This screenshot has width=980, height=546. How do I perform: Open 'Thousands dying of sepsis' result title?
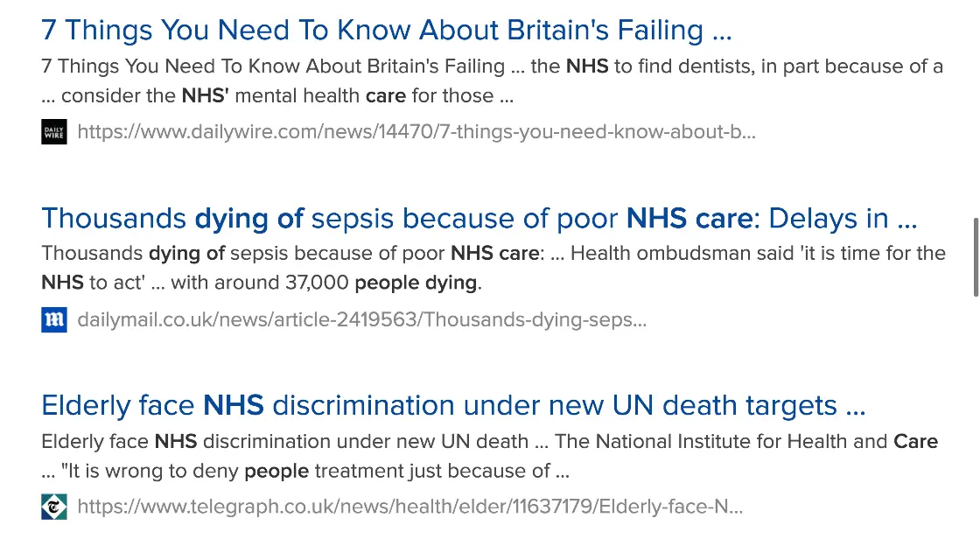click(478, 218)
